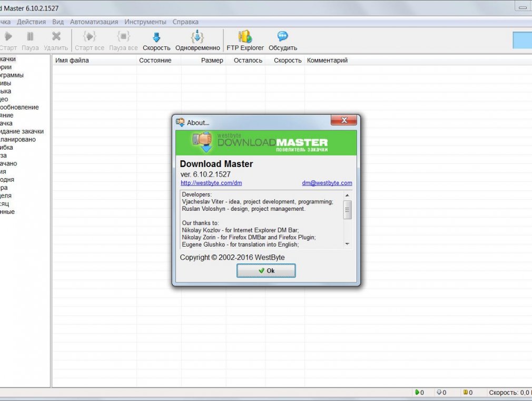The width and height of the screenshot is (532, 401).
Task: Open the Вид menu
Action: [58, 22]
